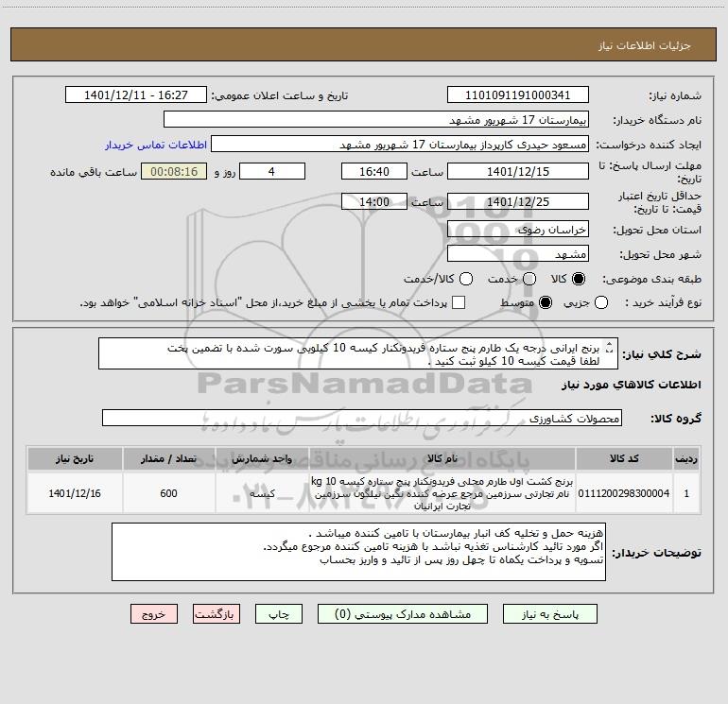Click the چاپ print button
Screen dimensions: 728x704
click(279, 614)
